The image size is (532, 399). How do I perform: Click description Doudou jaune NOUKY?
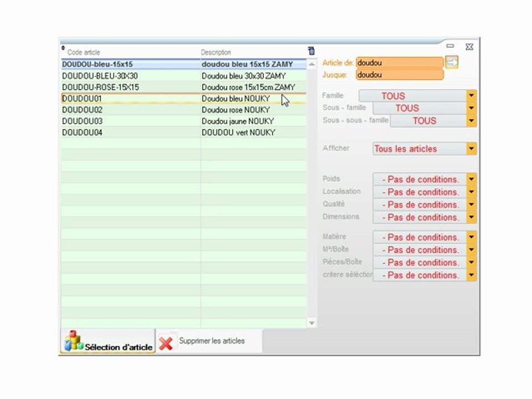(x=238, y=121)
